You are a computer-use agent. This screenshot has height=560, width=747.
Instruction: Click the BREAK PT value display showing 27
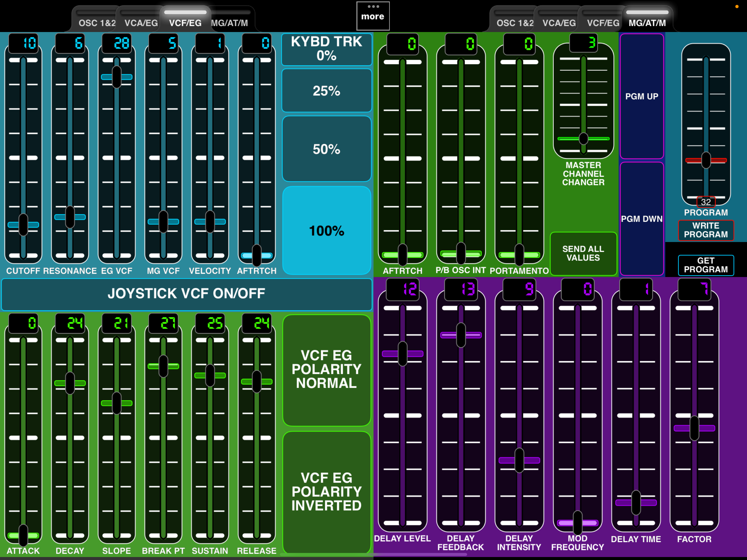point(163,323)
